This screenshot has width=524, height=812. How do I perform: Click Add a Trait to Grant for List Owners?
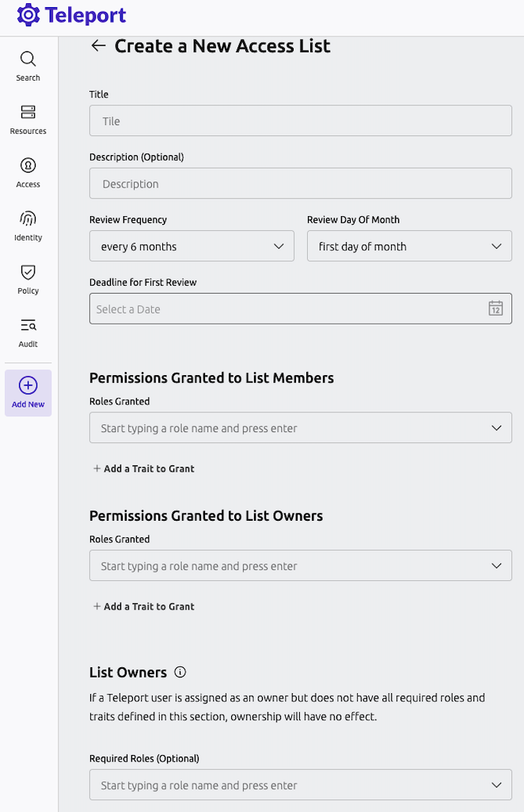tap(143, 606)
